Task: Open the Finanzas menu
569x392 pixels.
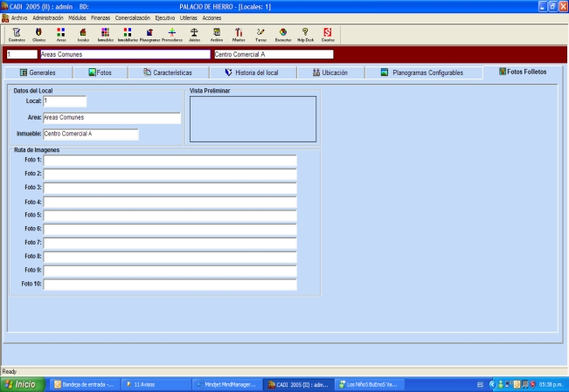Action: click(101, 17)
